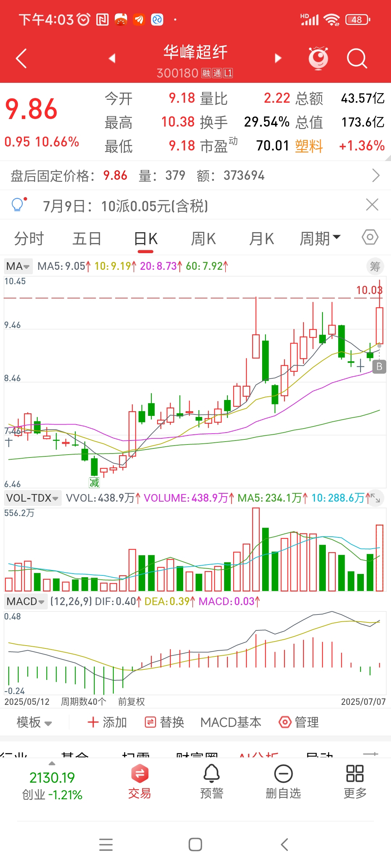Tap the 换手 29.54% value
391x868 pixels.
267,122
